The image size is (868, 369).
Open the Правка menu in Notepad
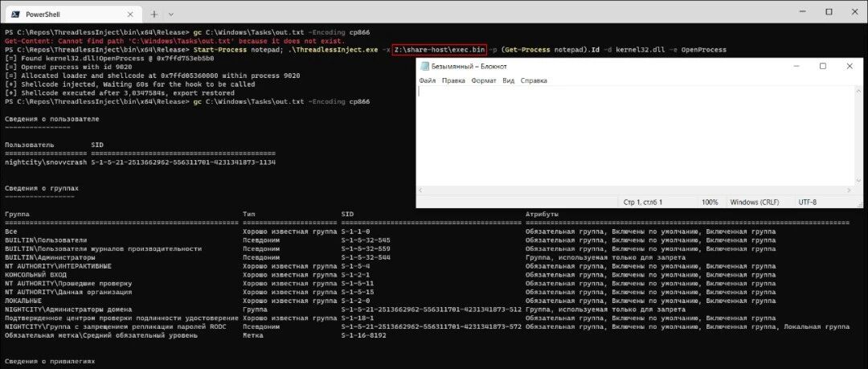(453, 80)
